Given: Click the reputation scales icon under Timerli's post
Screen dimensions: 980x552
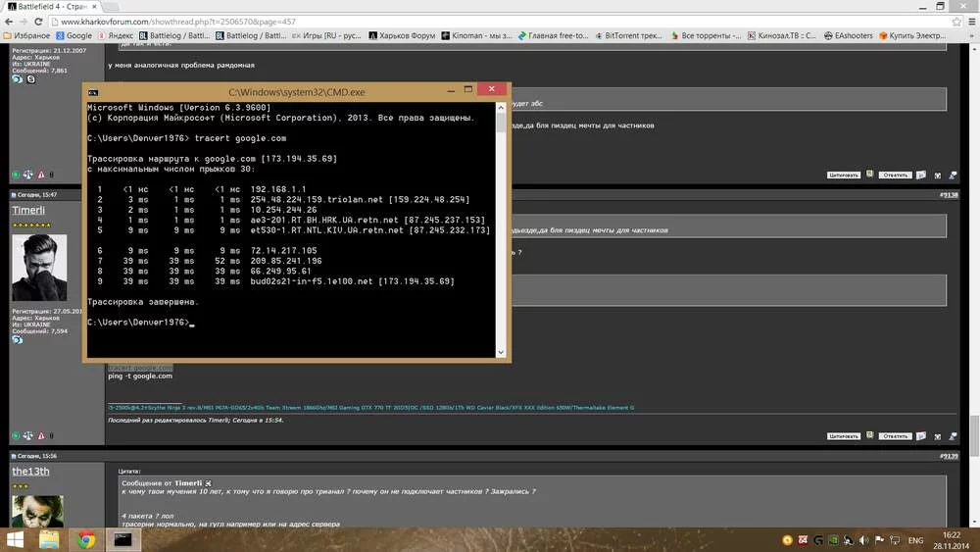Looking at the screenshot, I should pyautogui.click(x=28, y=435).
